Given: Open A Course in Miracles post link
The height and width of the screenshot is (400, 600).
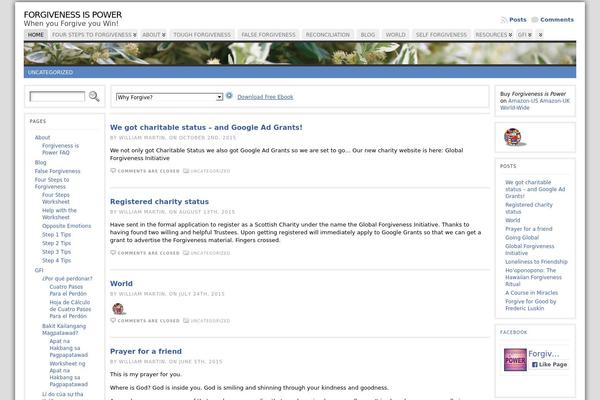Looking at the screenshot, I should [x=532, y=293].
